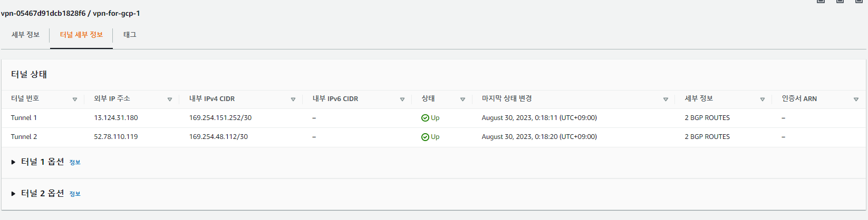Open 정보 link next to 터널 2 옵션
This screenshot has width=868, height=220.
tap(75, 194)
